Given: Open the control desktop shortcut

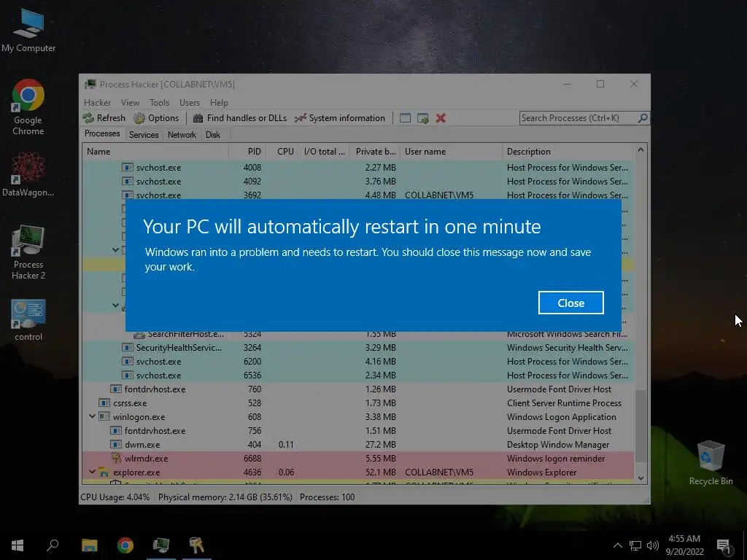Looking at the screenshot, I should tap(28, 320).
